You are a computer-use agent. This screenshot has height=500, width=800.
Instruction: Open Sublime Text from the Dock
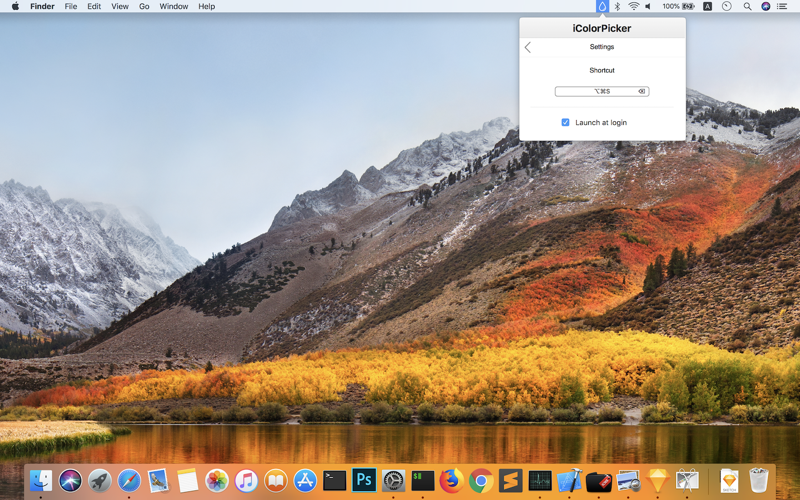511,480
